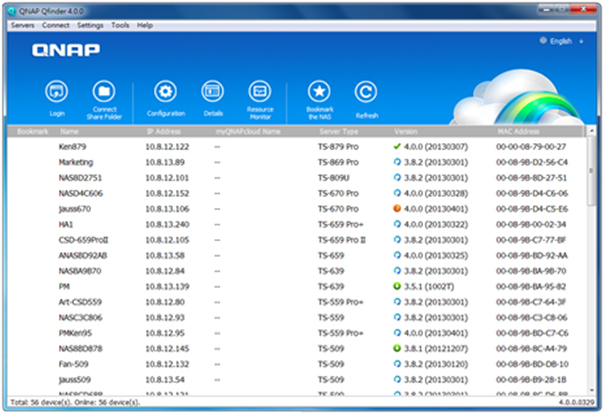Sort by Version column header
This screenshot has height=413, width=604.
(406, 131)
